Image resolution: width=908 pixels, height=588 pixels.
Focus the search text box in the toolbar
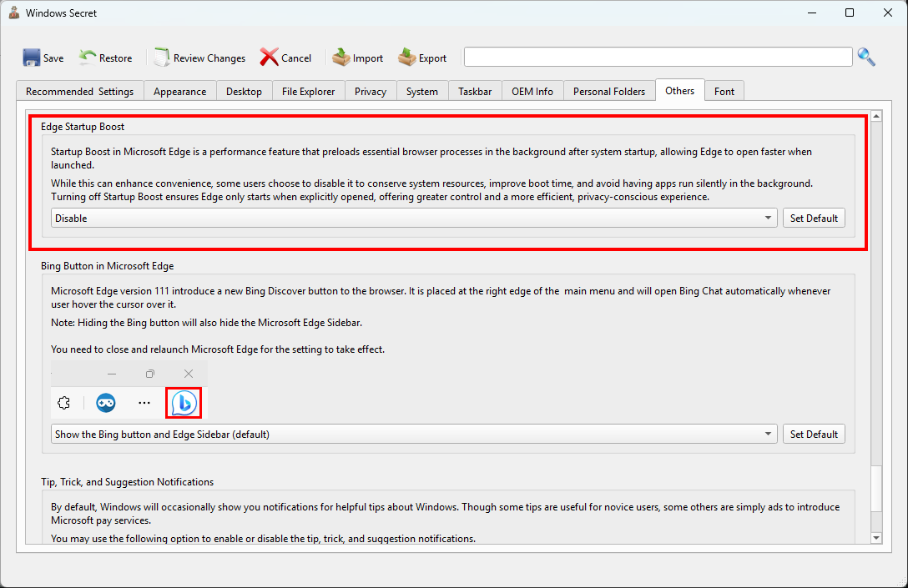658,57
